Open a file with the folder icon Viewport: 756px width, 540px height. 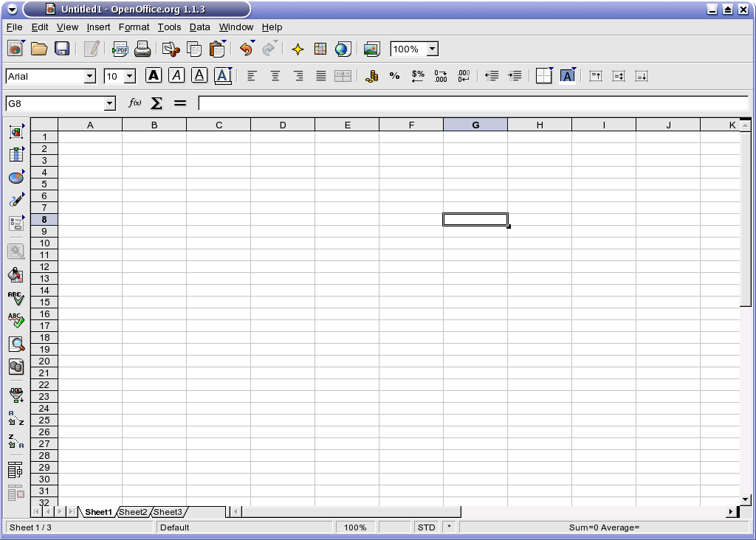39,49
